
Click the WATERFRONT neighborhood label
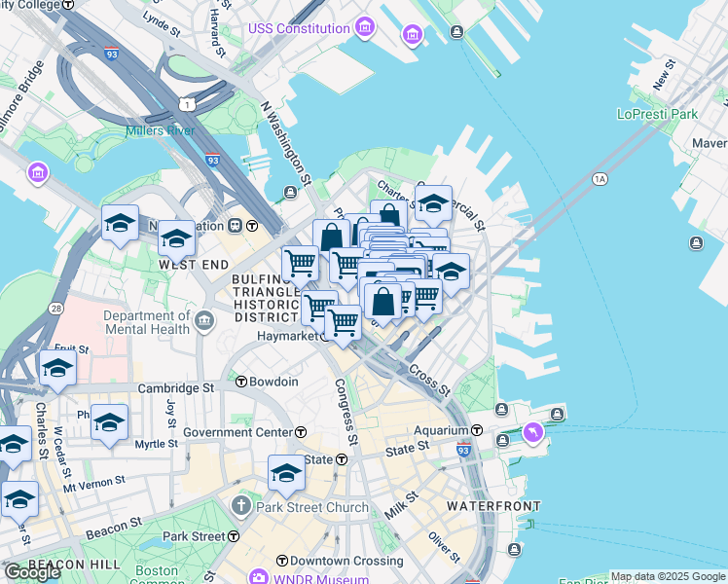point(494,506)
